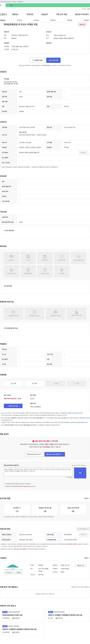90x644 pixels.
Task: Jump to the 근무조건 tab
Action: tap(19, 20)
